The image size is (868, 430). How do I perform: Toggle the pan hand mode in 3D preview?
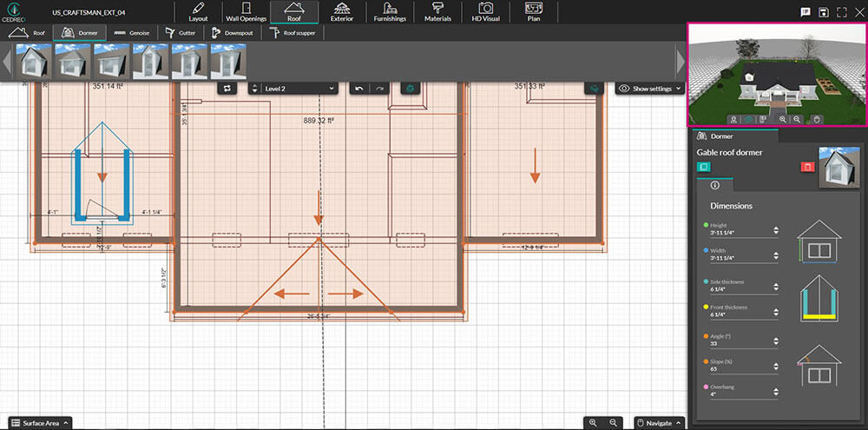[816, 119]
